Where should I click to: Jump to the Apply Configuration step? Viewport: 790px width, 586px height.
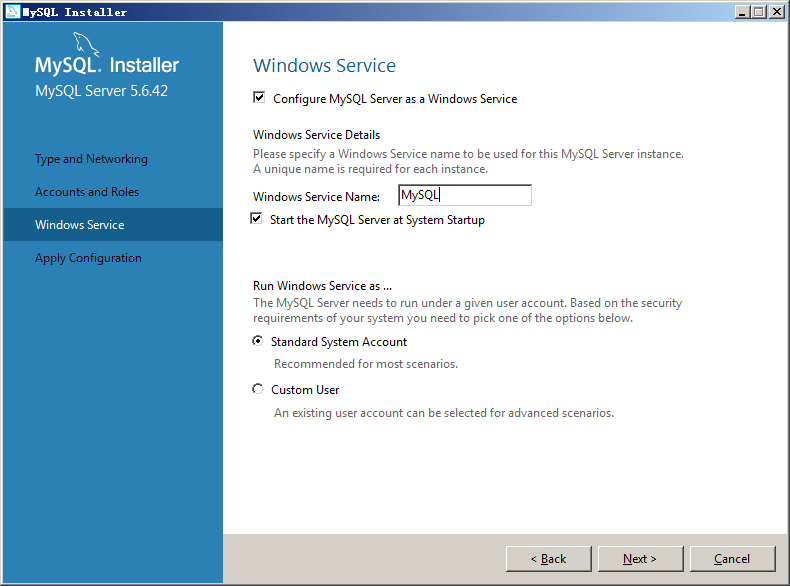pyautogui.click(x=88, y=258)
